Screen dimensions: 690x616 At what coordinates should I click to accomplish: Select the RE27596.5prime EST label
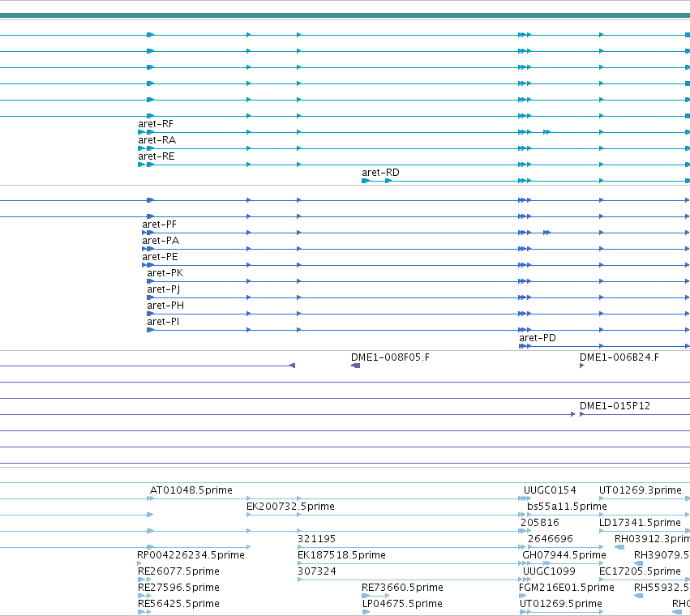click(178, 588)
